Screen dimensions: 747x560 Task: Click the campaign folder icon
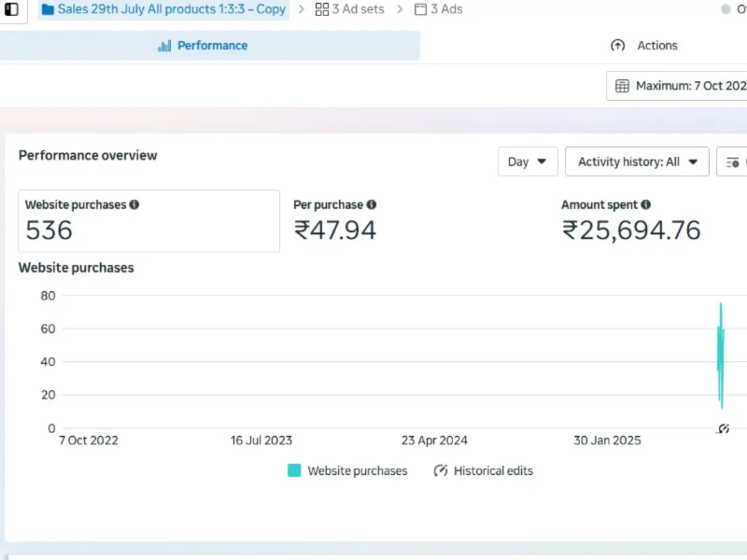tap(48, 9)
